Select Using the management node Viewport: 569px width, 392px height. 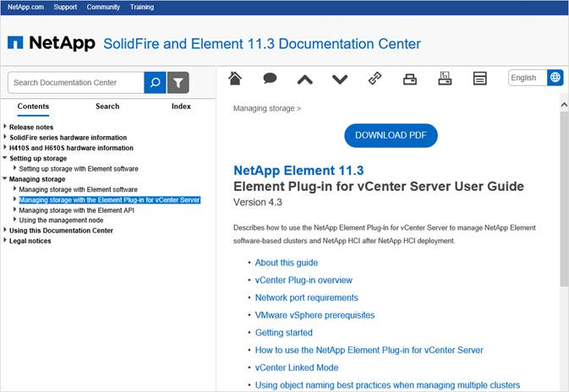click(61, 220)
